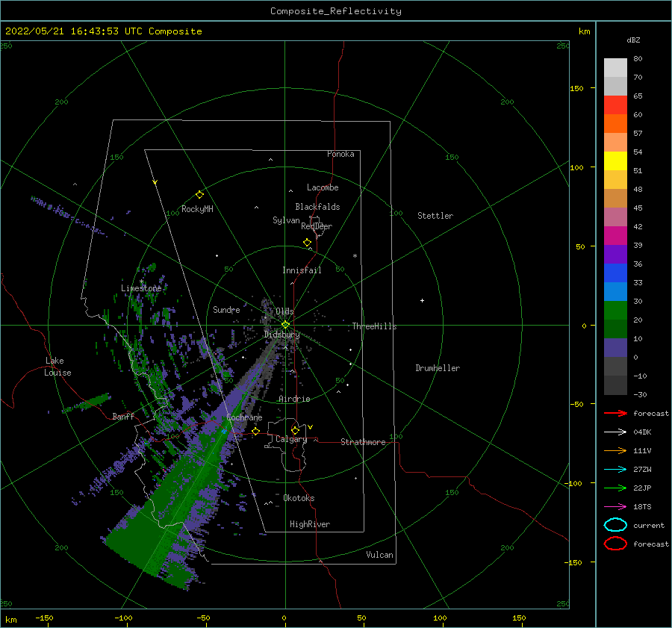
Task: Click the Airdrie town label
Action: pos(294,399)
